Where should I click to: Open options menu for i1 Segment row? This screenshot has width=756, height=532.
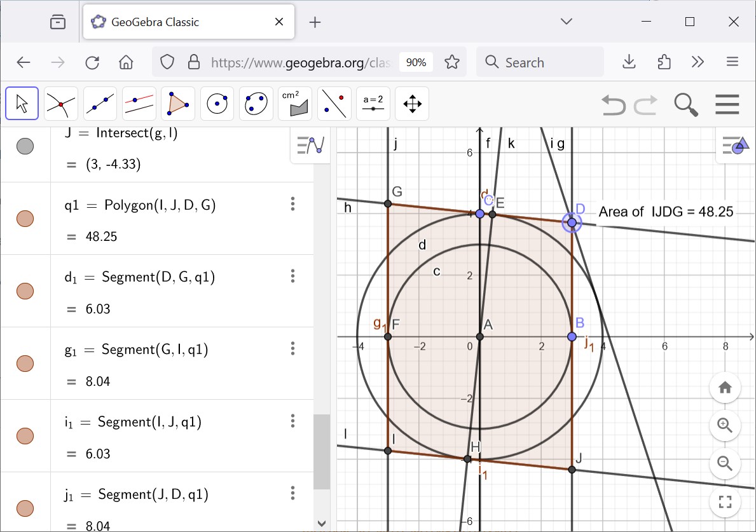click(x=292, y=421)
